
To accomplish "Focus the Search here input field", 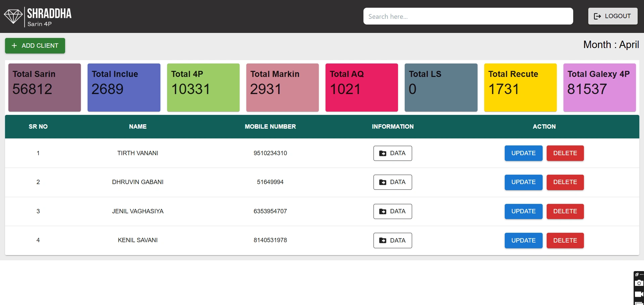I will (x=468, y=16).
